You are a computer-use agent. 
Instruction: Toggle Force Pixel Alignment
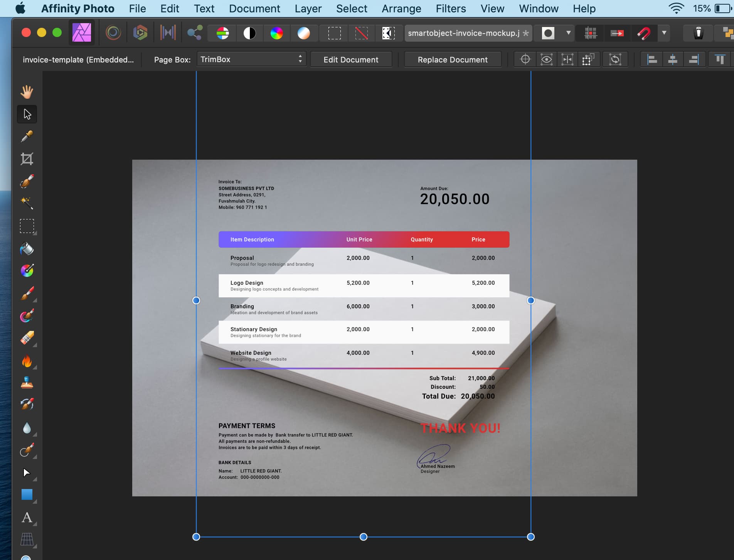click(590, 33)
